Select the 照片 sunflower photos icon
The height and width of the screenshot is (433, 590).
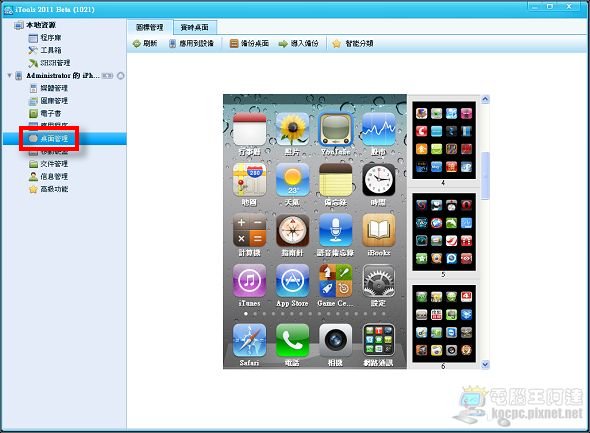coord(292,129)
